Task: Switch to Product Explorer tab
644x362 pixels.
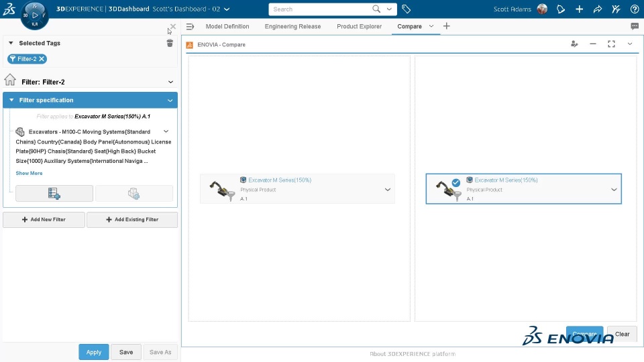Action: [x=359, y=26]
